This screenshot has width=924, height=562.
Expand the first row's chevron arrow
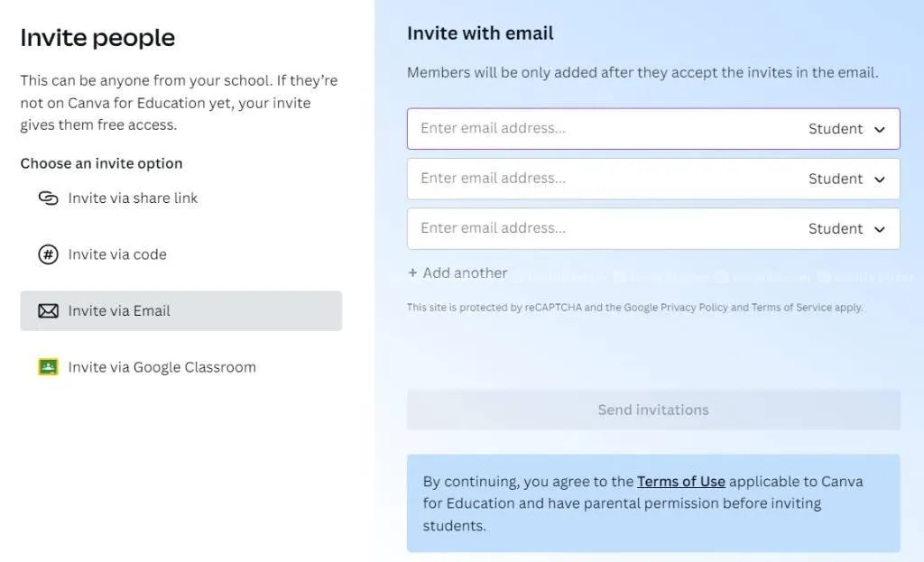pos(880,129)
